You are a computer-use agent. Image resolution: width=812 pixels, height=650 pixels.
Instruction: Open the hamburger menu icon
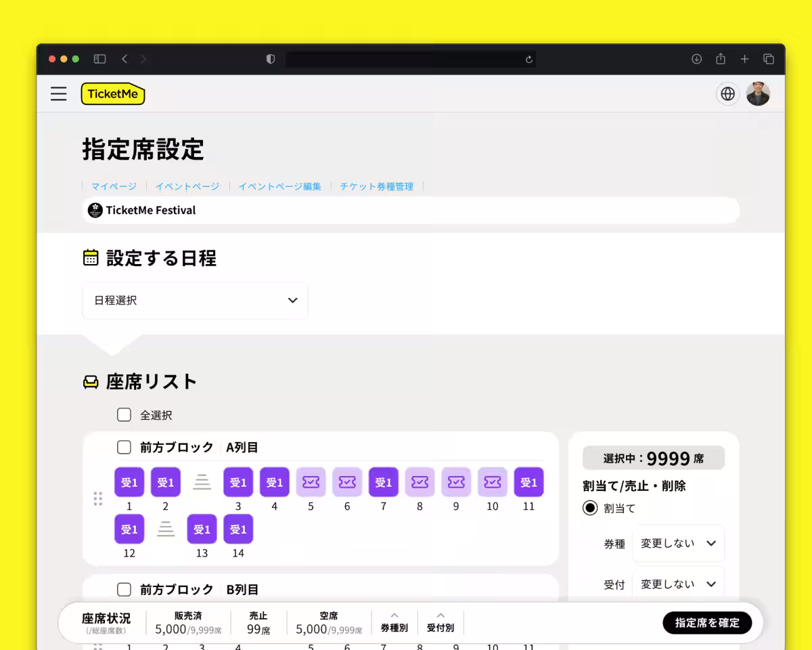pos(59,93)
